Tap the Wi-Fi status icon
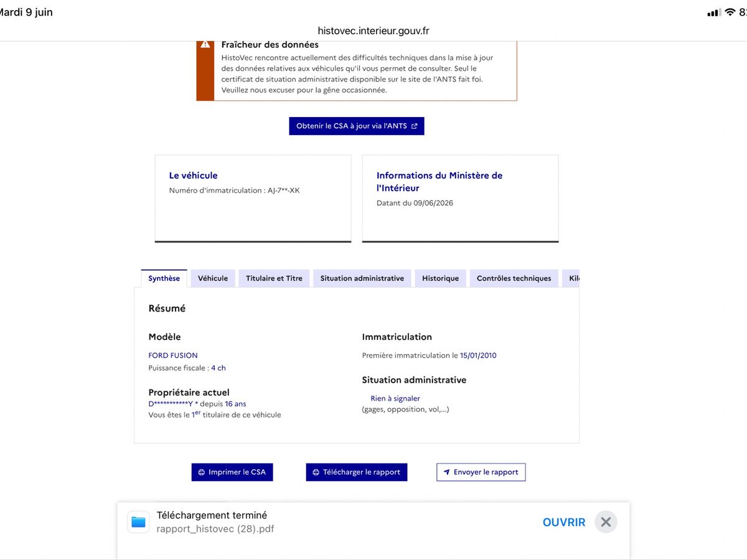 click(730, 12)
